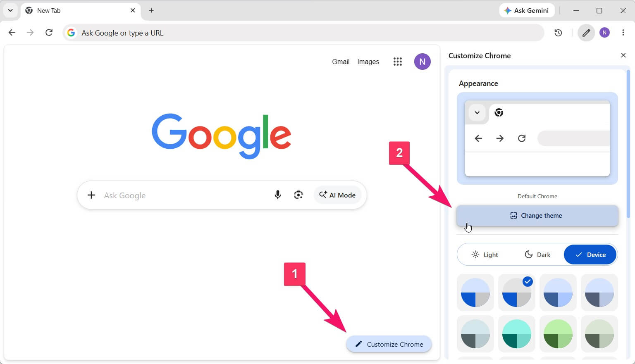Open a new tab with the plus button

151,10
